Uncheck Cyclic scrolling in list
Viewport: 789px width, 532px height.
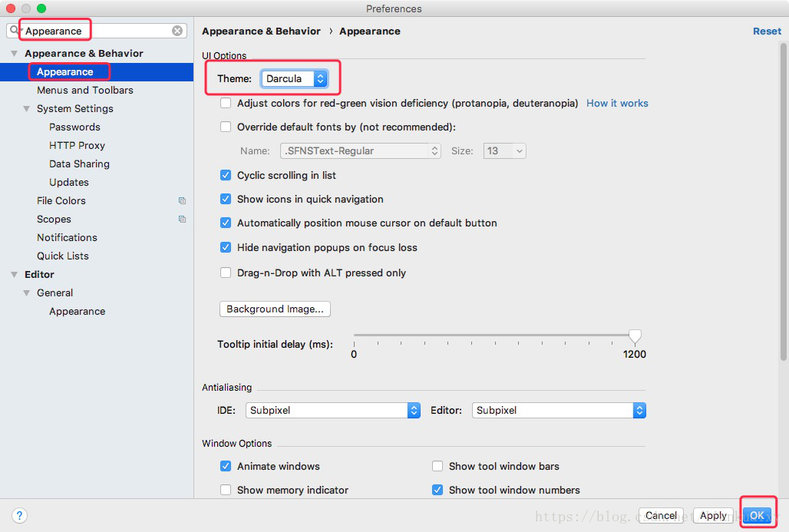[226, 175]
